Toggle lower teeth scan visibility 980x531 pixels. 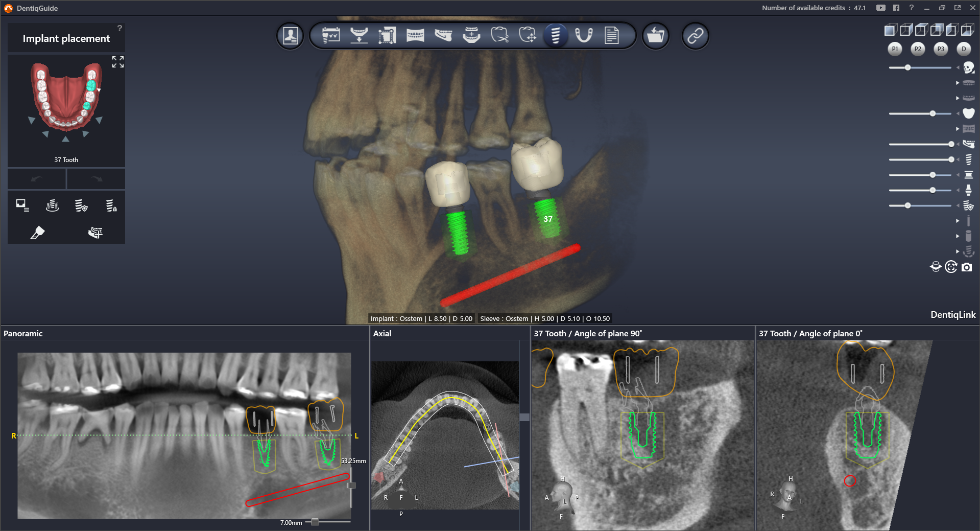pyautogui.click(x=968, y=98)
